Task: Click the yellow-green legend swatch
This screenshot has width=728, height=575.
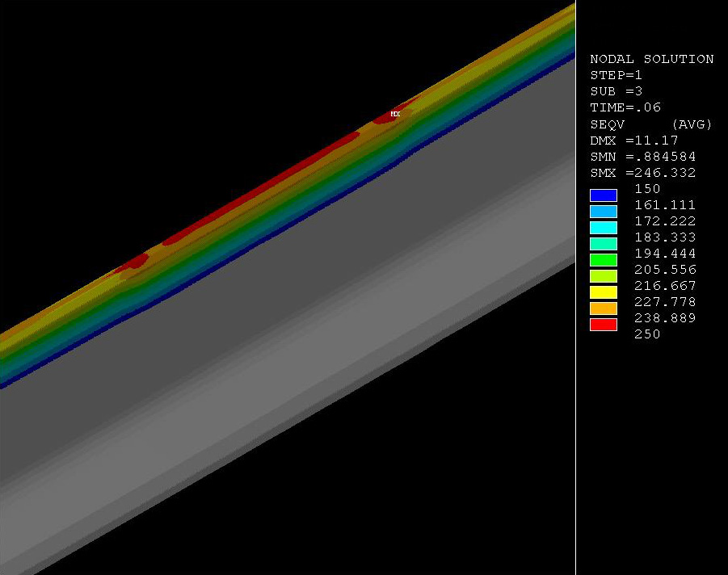Action: point(604,276)
